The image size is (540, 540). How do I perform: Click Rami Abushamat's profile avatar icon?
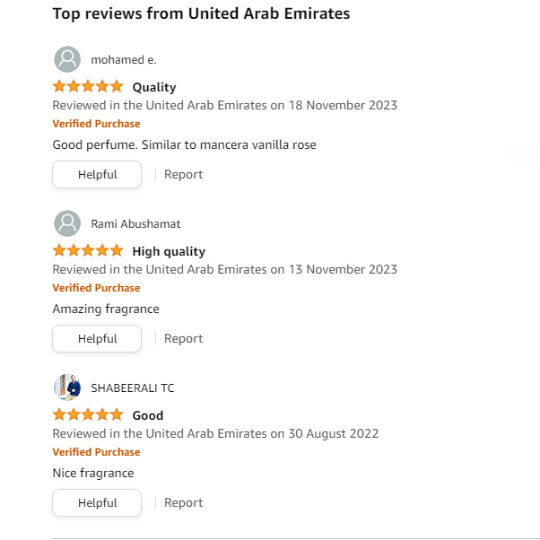tap(68, 224)
